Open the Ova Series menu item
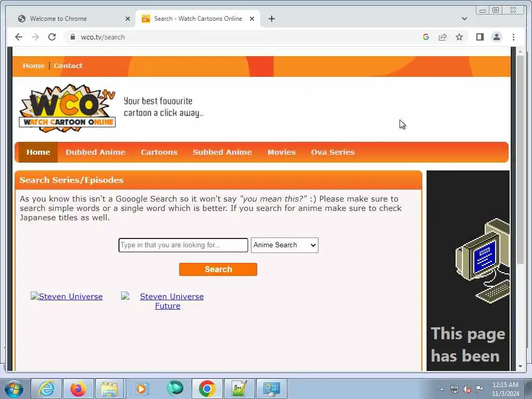 [x=333, y=152]
